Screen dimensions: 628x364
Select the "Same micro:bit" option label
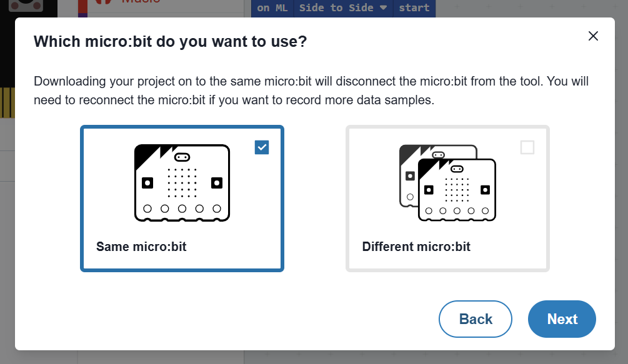(141, 247)
